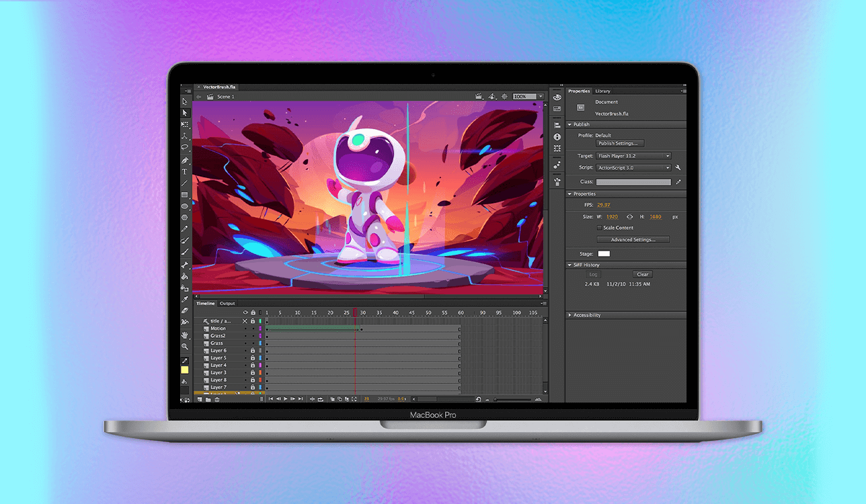
Task: Click the New Folder icon in timeline
Action: coord(208,399)
